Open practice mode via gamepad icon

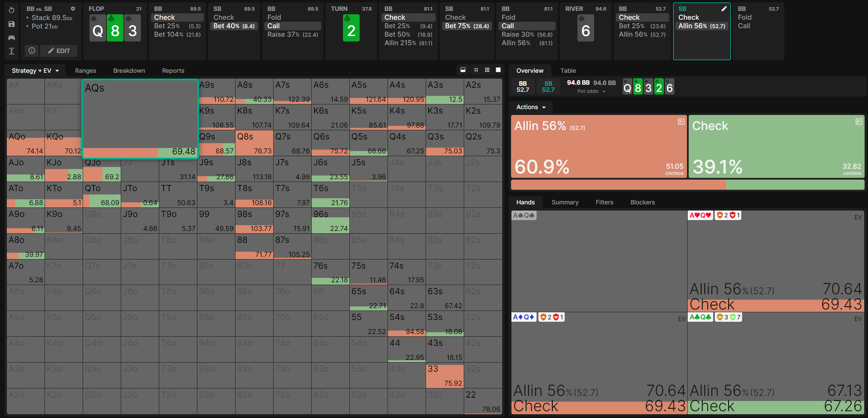[x=12, y=37]
